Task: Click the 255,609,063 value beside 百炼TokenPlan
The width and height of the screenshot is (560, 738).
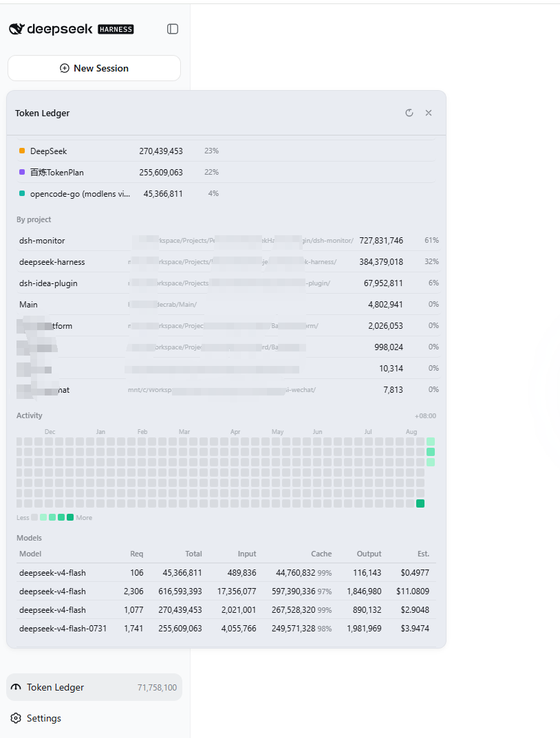Action: tap(161, 172)
